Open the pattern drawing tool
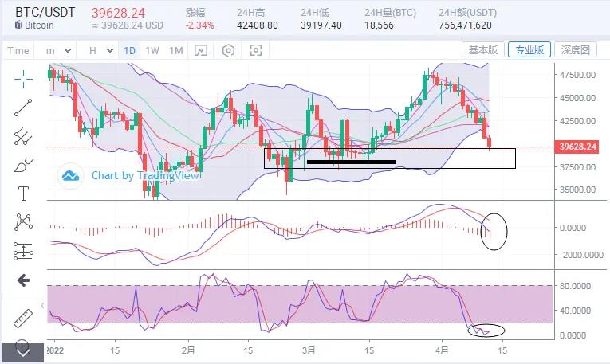610x364 pixels. [23, 221]
